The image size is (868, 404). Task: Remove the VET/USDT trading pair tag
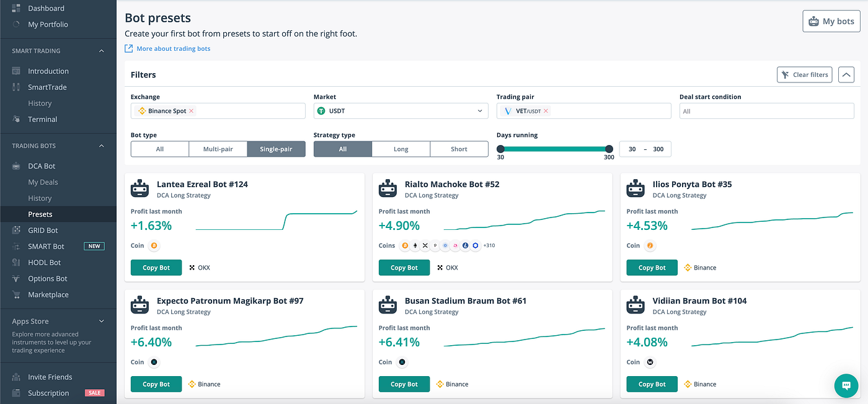point(546,111)
